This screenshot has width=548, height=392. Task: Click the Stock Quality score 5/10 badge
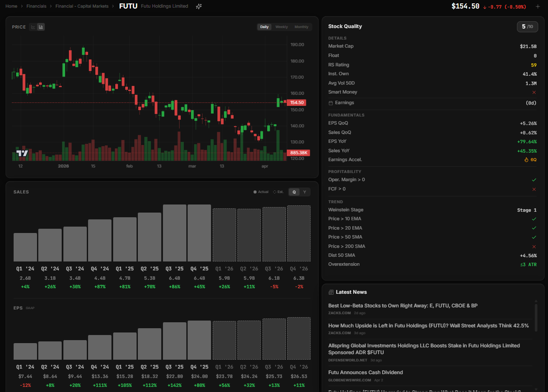click(527, 27)
